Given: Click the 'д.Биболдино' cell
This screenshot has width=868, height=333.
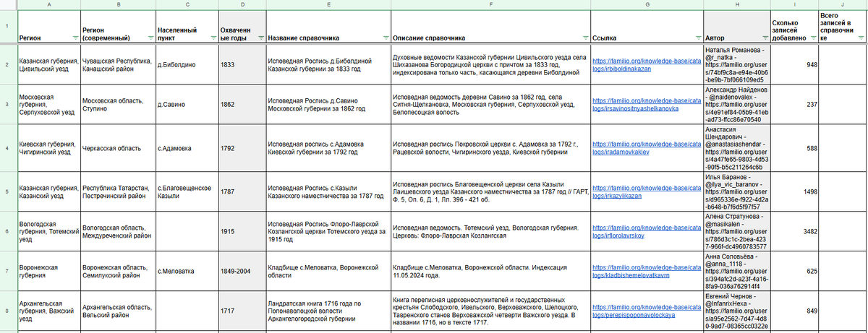Looking at the screenshot, I should pos(186,64).
